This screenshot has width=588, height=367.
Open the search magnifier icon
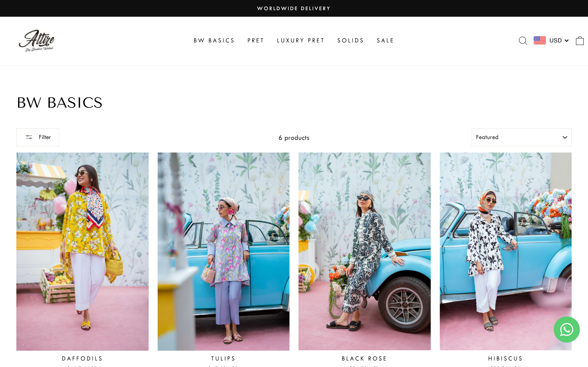[523, 41]
